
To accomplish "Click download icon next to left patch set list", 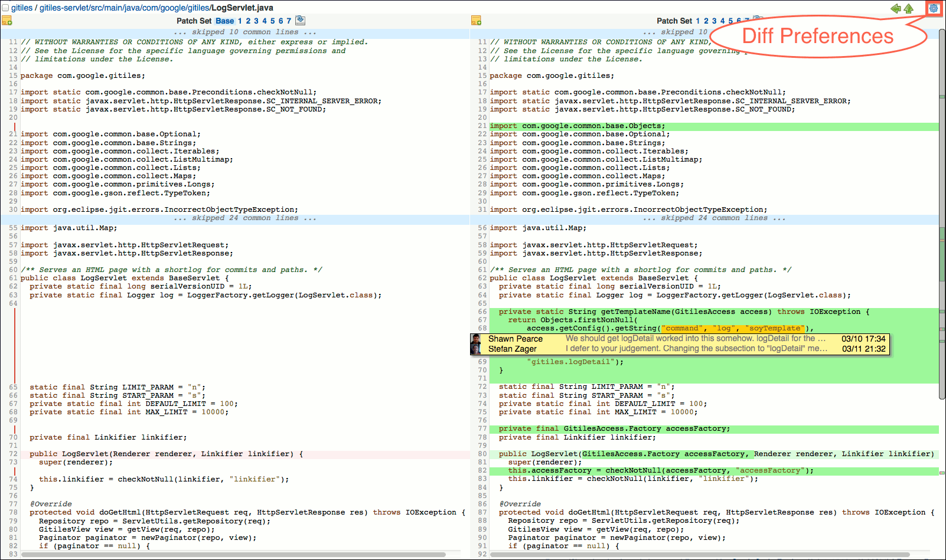I will 300,20.
